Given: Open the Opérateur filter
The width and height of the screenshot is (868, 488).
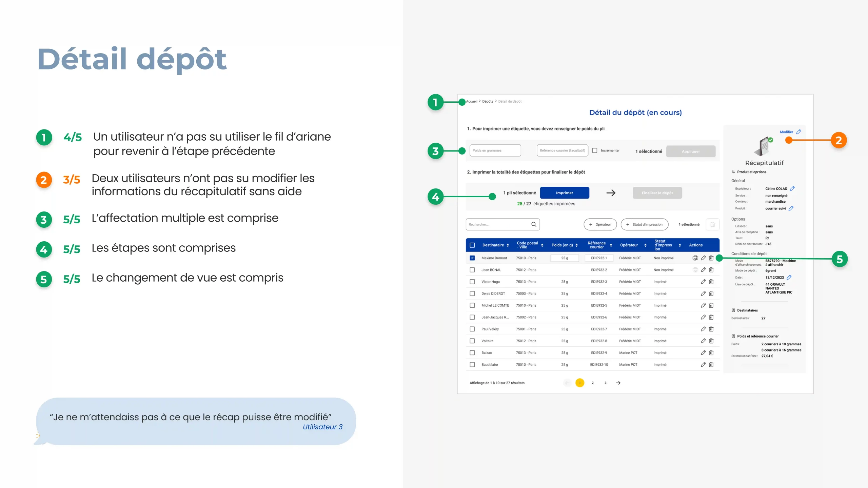Looking at the screenshot, I should tap(600, 224).
